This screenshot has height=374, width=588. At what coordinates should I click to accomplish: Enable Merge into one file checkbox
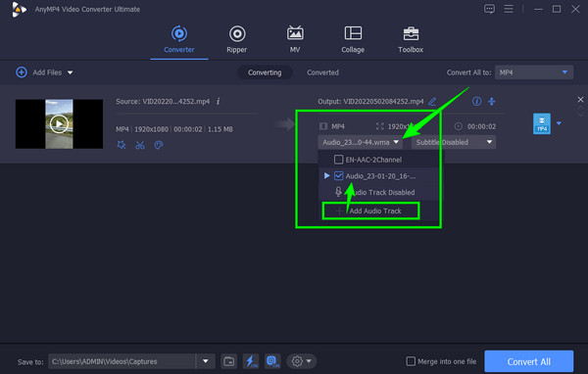coord(411,361)
